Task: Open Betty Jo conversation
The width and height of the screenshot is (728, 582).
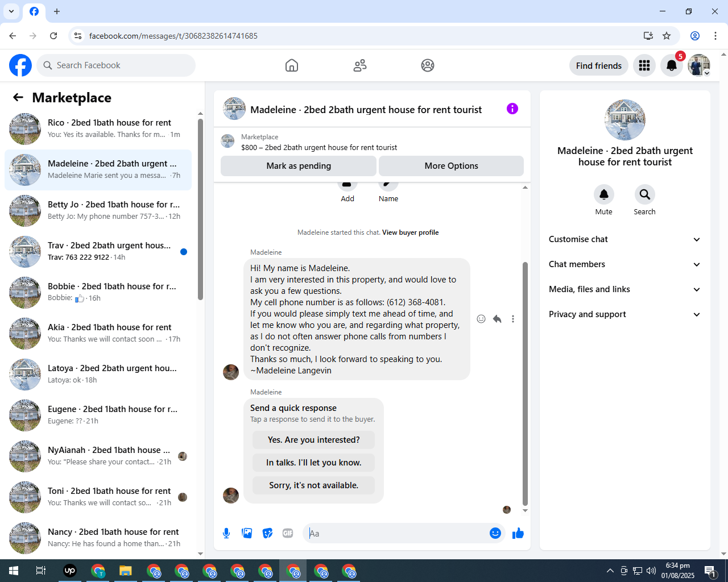Action: pos(98,211)
